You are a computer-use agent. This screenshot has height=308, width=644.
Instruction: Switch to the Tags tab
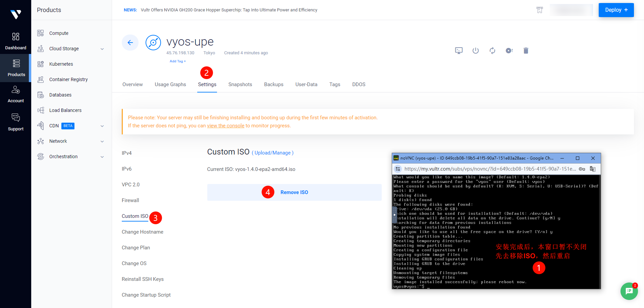335,84
